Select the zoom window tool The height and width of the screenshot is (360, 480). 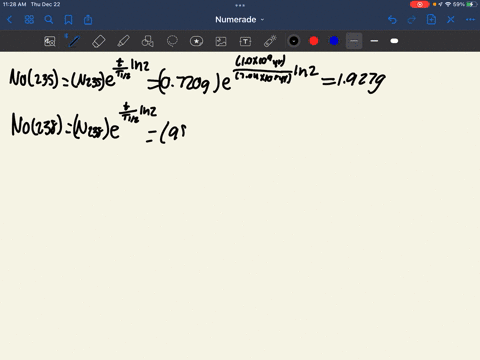(x=50, y=41)
